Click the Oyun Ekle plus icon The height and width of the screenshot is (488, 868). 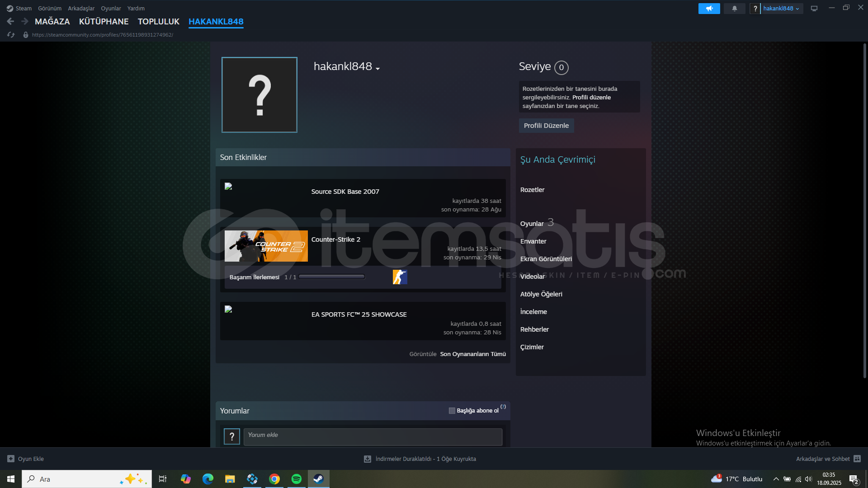pos(11,459)
